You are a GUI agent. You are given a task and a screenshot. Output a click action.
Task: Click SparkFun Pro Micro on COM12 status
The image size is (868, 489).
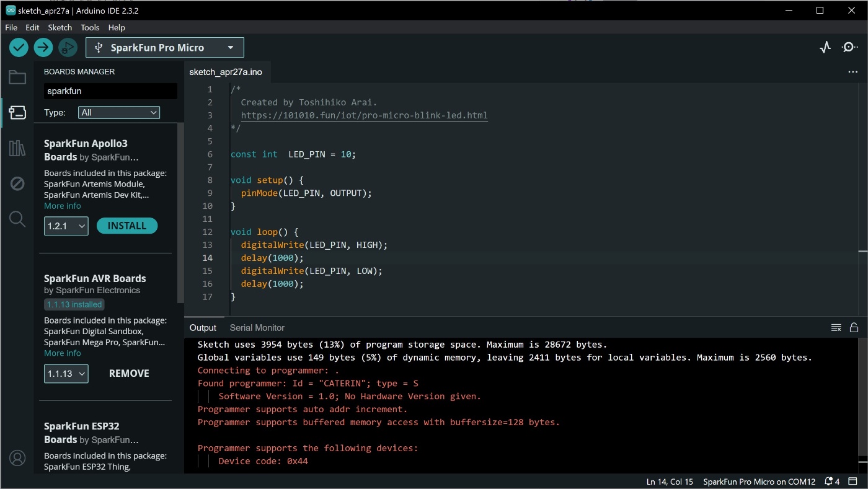[759, 482]
